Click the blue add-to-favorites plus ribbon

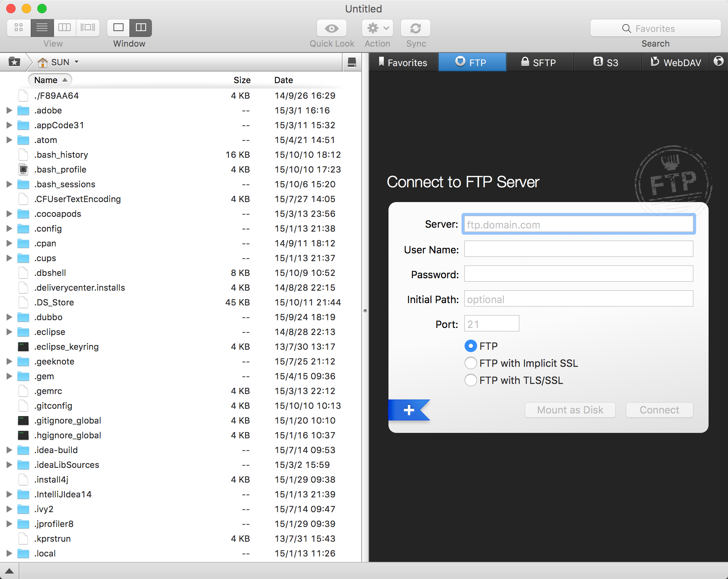point(409,410)
